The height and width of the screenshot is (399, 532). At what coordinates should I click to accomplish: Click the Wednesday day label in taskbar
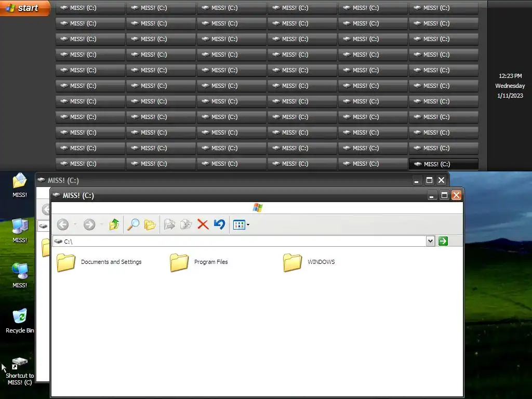[510, 86]
